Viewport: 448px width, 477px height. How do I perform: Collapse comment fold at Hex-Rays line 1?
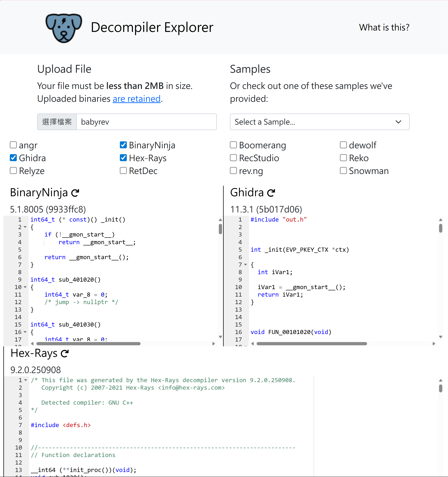point(26,380)
